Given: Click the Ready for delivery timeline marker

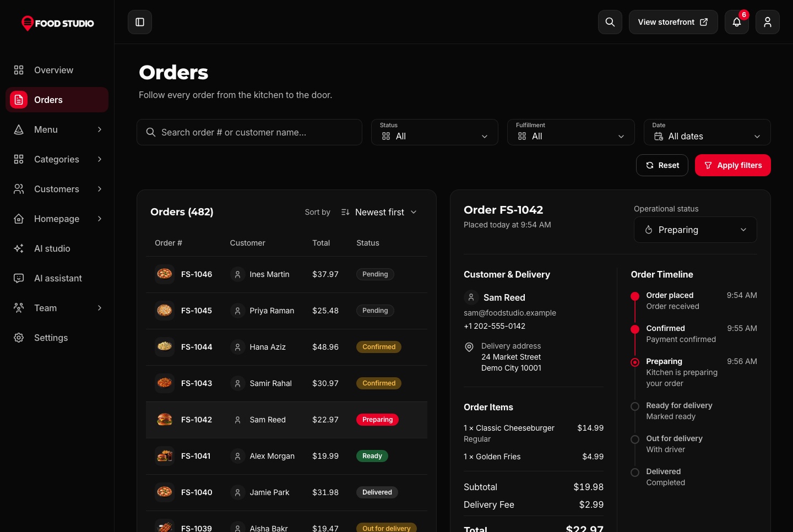Looking at the screenshot, I should click(x=635, y=406).
